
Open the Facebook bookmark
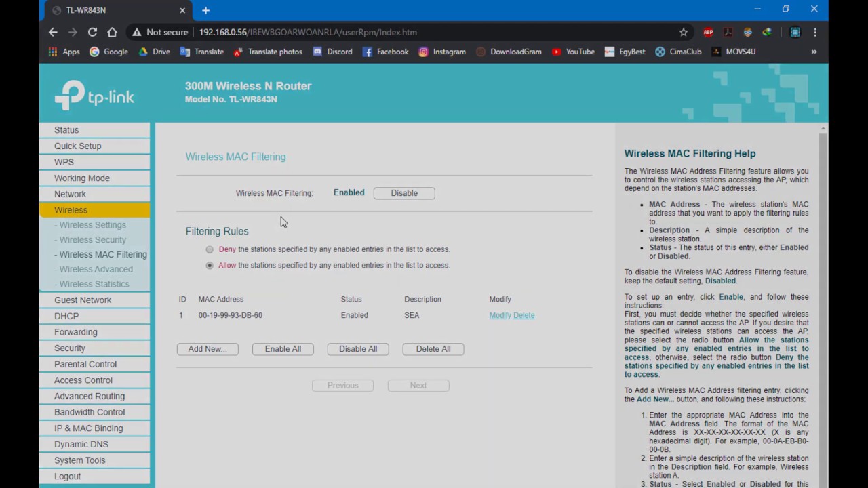[x=385, y=52]
